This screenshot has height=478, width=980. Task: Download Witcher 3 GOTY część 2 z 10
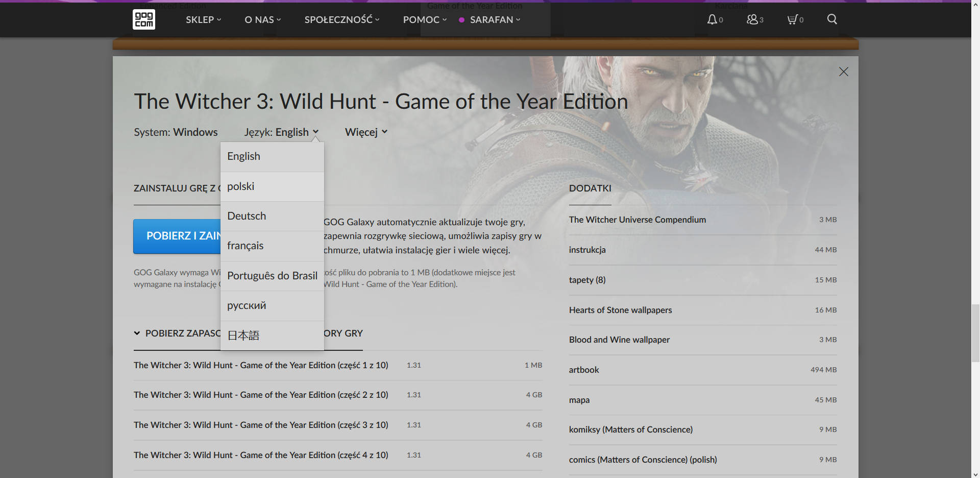338,395
